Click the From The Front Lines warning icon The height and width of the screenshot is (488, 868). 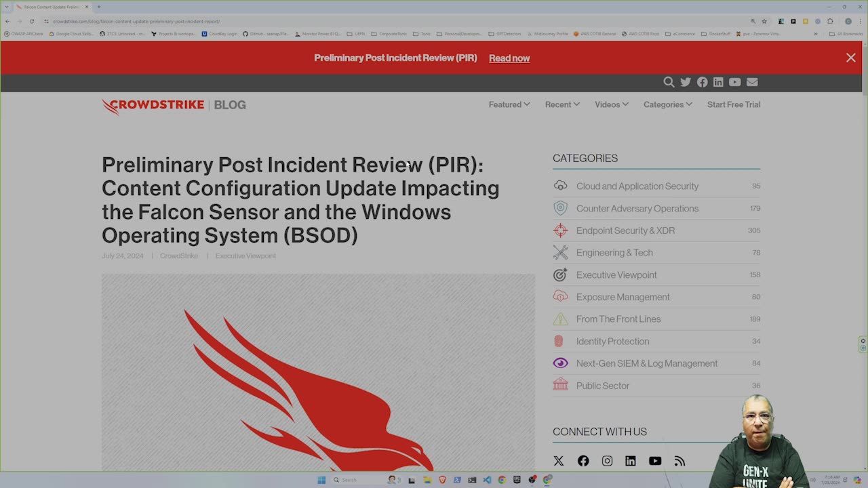(560, 319)
